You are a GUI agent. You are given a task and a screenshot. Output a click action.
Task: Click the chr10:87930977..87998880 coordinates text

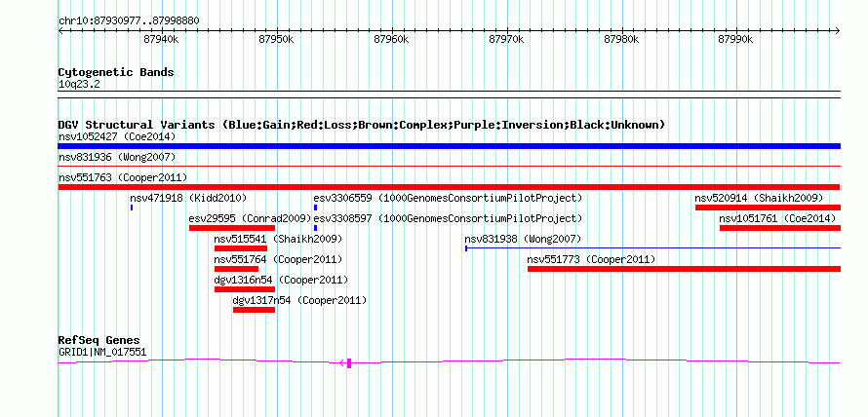click(x=129, y=21)
